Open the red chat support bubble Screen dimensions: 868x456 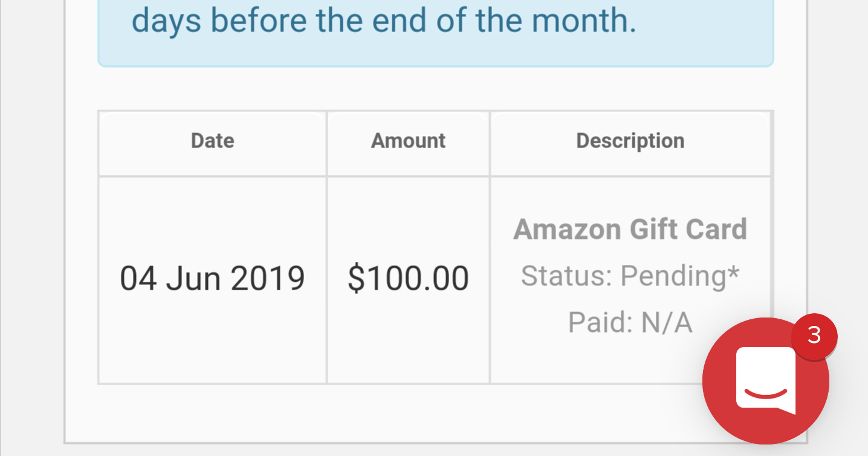(765, 381)
